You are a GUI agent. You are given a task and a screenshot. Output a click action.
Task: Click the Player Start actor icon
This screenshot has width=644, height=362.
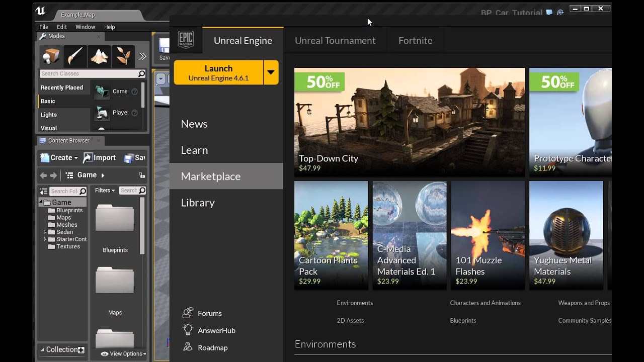click(102, 113)
